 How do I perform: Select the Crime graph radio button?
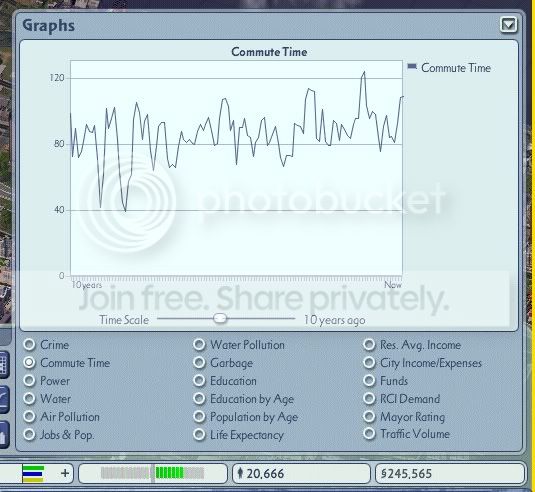[x=29, y=345]
